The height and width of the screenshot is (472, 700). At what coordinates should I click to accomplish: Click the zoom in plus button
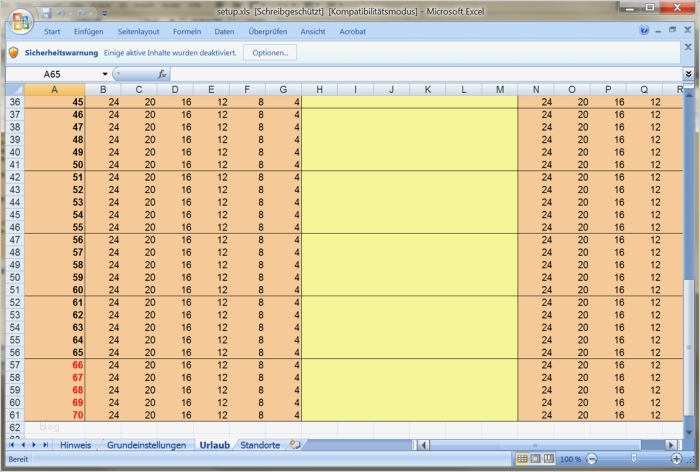click(x=677, y=459)
